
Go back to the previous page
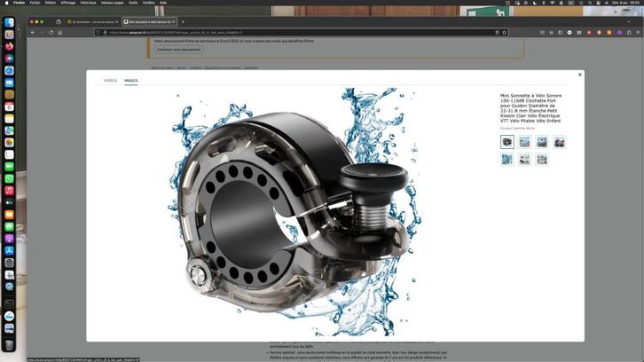point(33,33)
